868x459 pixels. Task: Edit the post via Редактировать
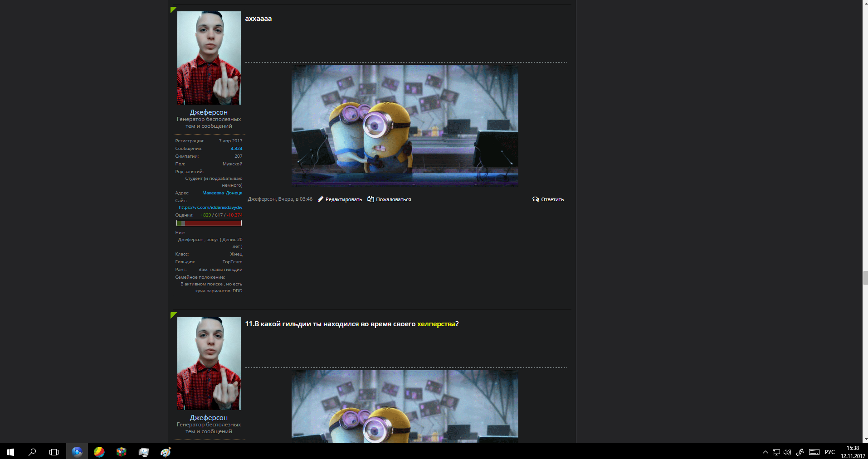pyautogui.click(x=344, y=200)
